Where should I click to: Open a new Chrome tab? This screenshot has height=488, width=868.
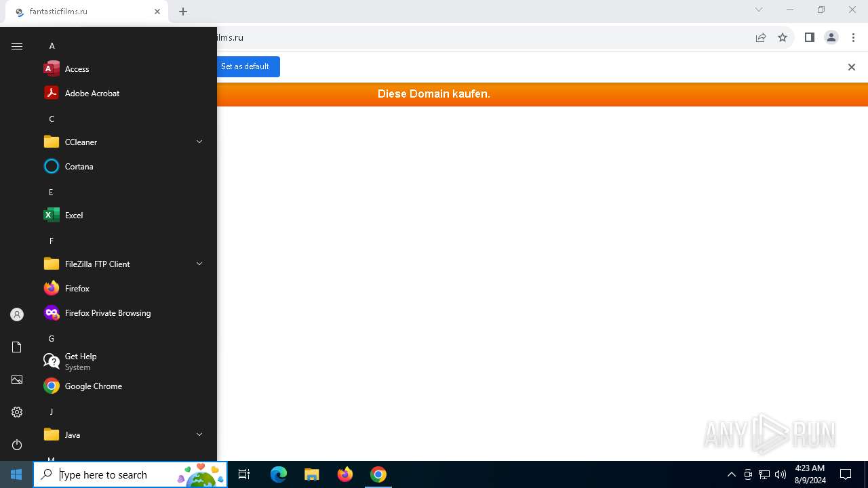click(183, 12)
